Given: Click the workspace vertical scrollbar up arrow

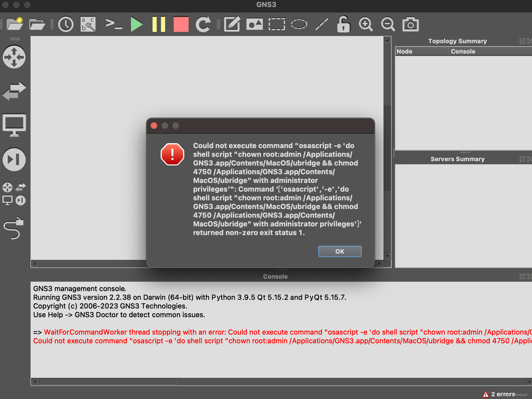Looking at the screenshot, I should click(x=387, y=40).
